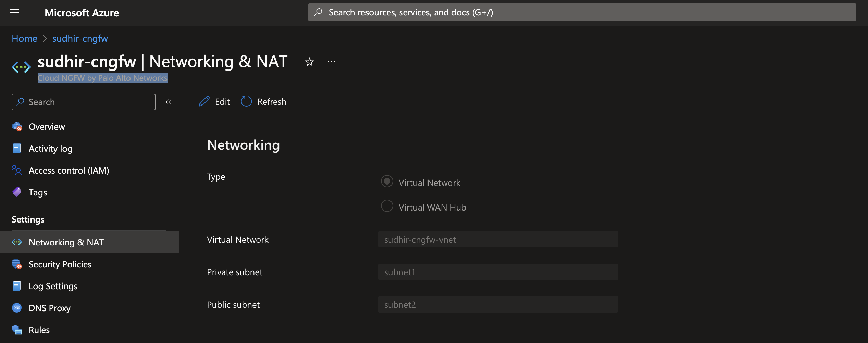Screen dimensions: 868x343
Task: Open the ellipsis menu next to the star
Action: tap(331, 62)
